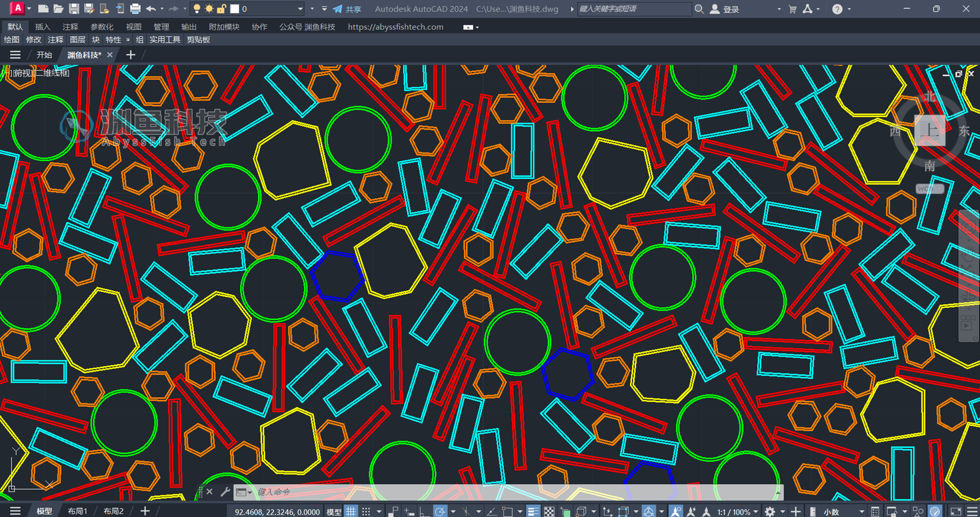Click the 图层 panel button
The height and width of the screenshot is (517, 980).
pyautogui.click(x=77, y=40)
